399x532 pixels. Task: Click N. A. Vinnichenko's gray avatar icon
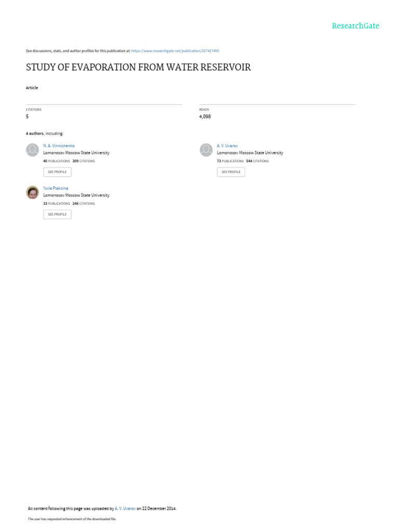click(33, 150)
